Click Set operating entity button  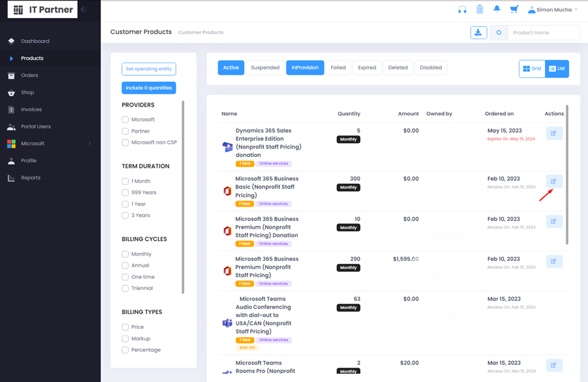149,69
